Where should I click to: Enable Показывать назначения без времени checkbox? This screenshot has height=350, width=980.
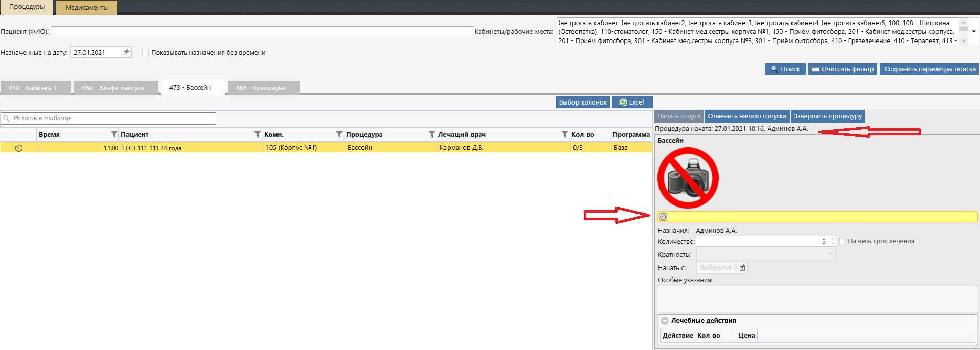click(145, 53)
